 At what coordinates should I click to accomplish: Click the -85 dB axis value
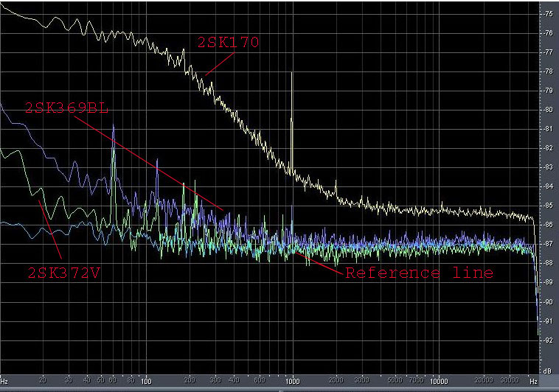tap(548, 206)
